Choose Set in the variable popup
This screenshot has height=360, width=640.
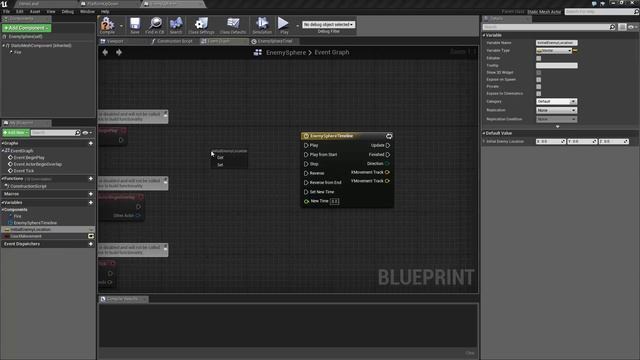(220, 165)
